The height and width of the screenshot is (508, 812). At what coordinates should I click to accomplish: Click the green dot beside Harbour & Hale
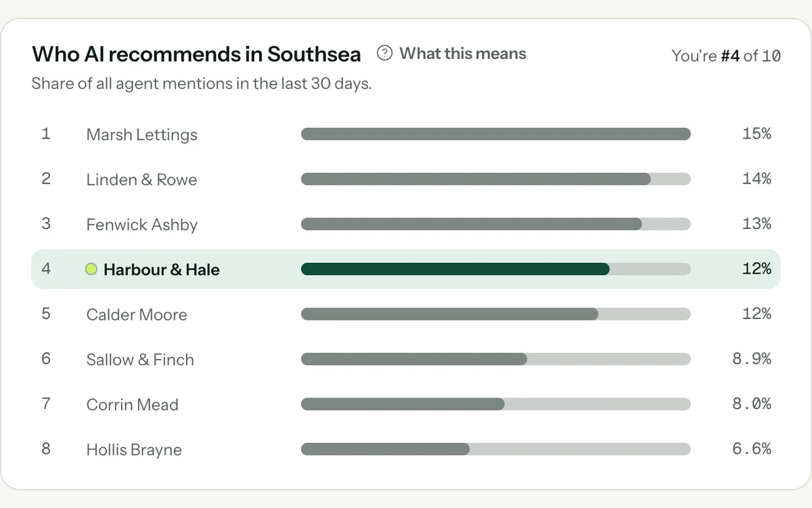(x=91, y=270)
